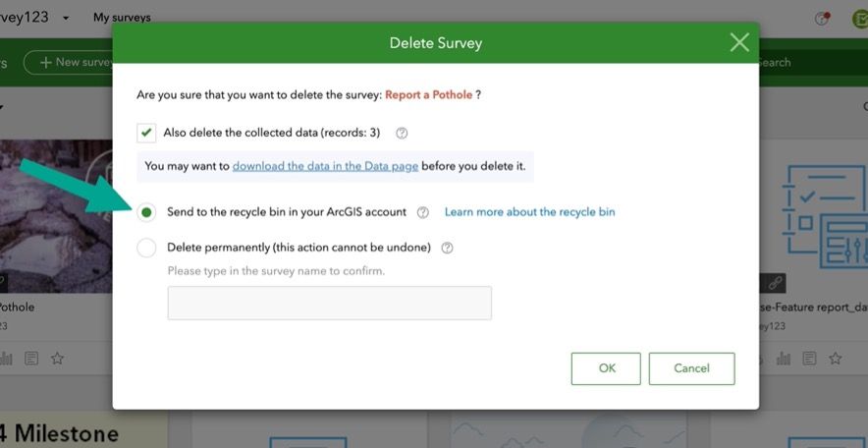Screen dimensions: 868x448
Task: Select Send to the recycle bin option
Action: coord(146,212)
